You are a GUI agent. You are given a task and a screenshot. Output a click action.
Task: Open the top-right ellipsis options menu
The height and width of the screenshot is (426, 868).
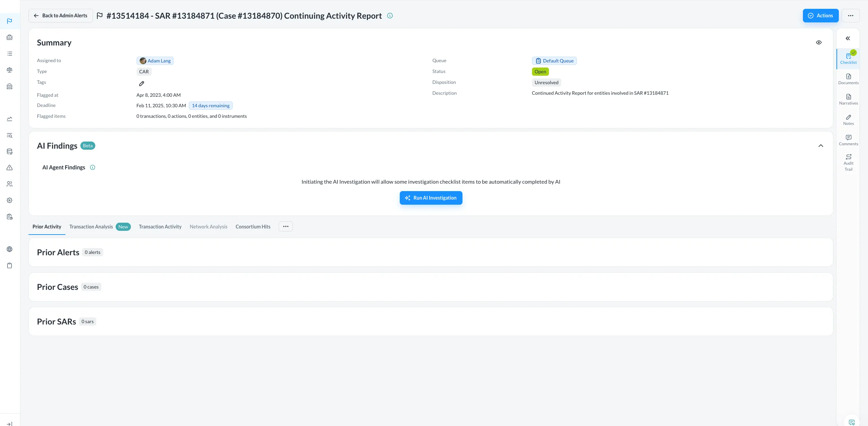point(850,16)
